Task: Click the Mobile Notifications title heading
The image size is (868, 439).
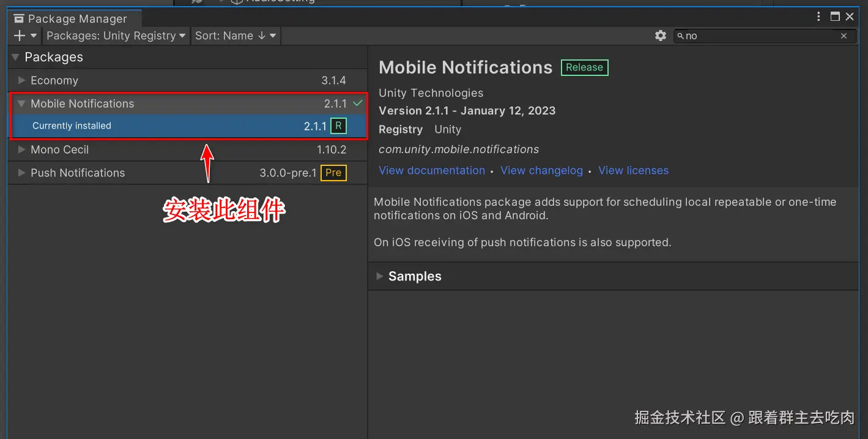Action: tap(466, 67)
